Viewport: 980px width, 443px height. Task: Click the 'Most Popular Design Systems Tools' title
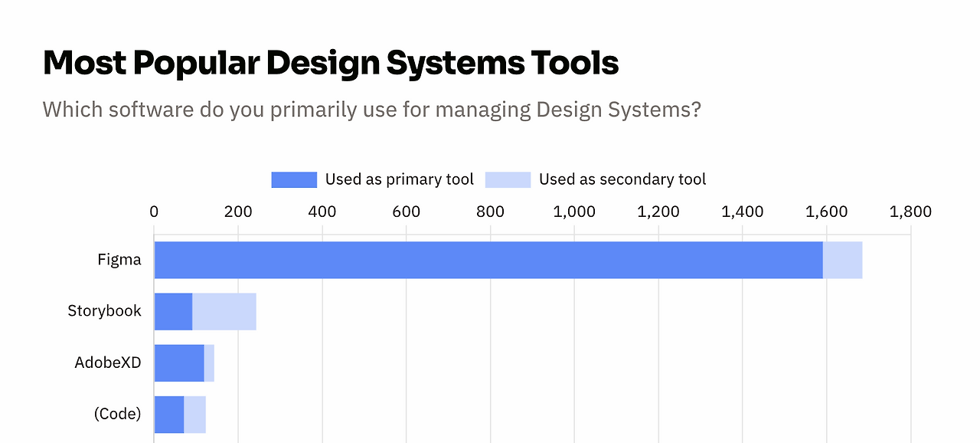coord(331,63)
